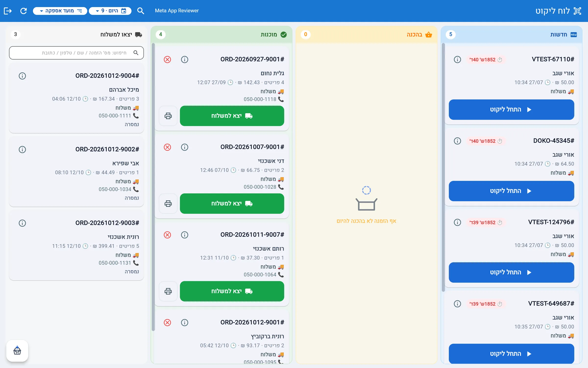Cancel order ORD-20261007-9001 with red X
Viewport: 588px width, 368px height.
pyautogui.click(x=167, y=147)
